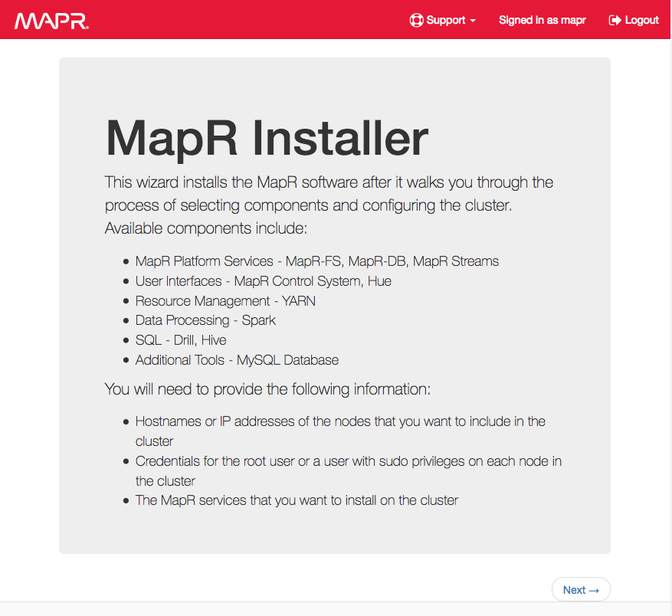The height and width of the screenshot is (616, 672).
Task: Click the 'Additional Tools - MySQL Database' item
Action: pos(237,360)
